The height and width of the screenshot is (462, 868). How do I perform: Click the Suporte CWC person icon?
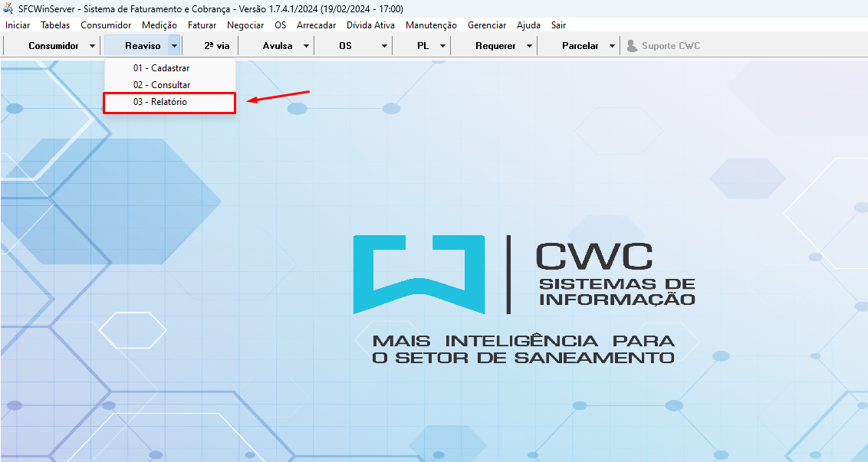point(632,46)
